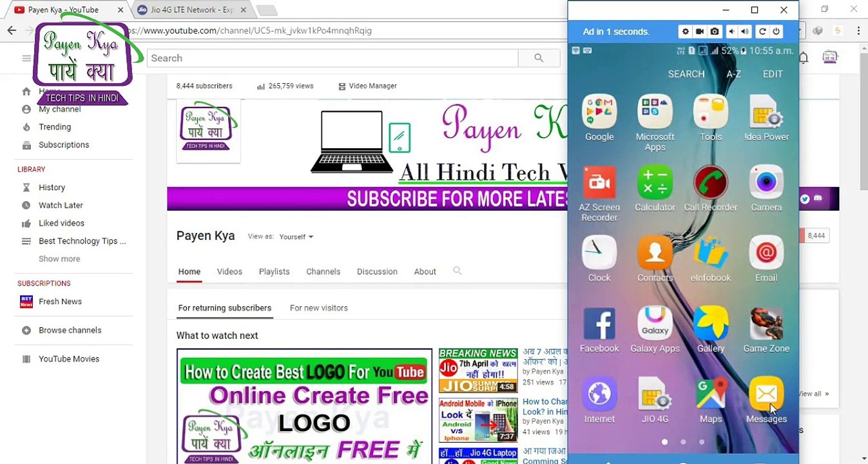Open Fresh News subscription
868x464 pixels.
[x=60, y=302]
